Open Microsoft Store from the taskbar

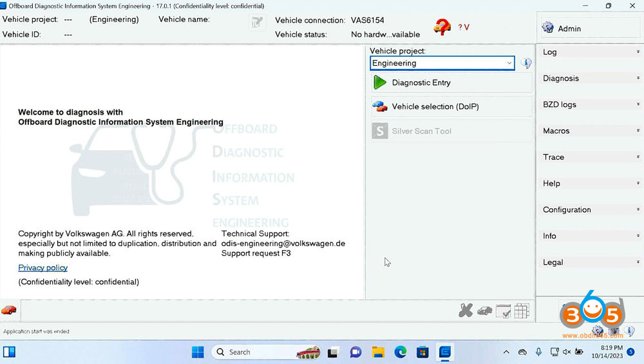click(422, 352)
